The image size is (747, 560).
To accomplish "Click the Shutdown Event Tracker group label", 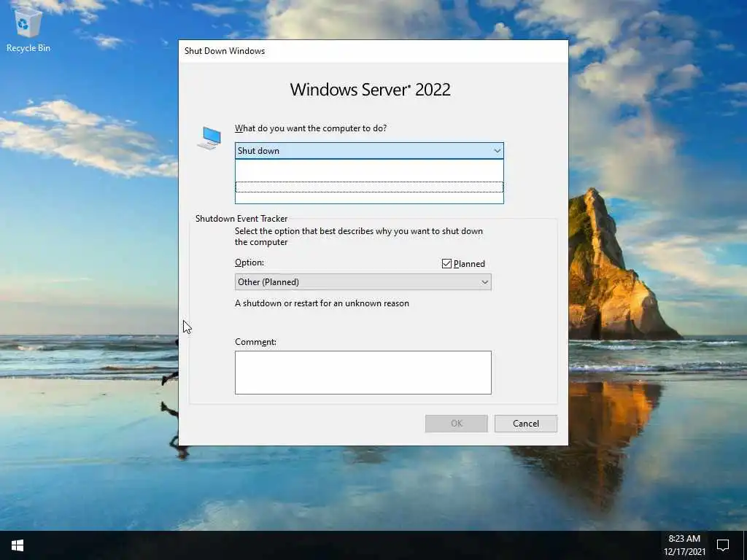I will click(241, 219).
